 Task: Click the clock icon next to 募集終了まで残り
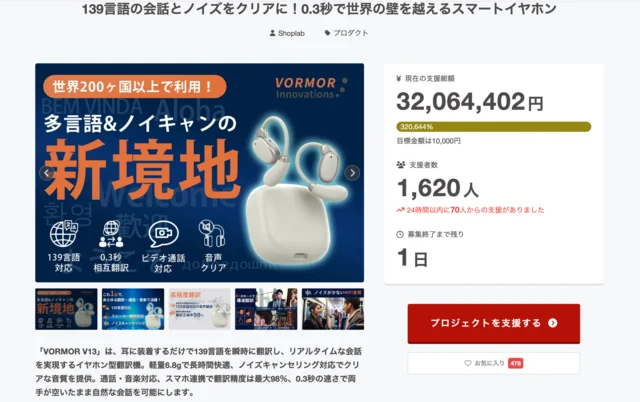tap(400, 234)
